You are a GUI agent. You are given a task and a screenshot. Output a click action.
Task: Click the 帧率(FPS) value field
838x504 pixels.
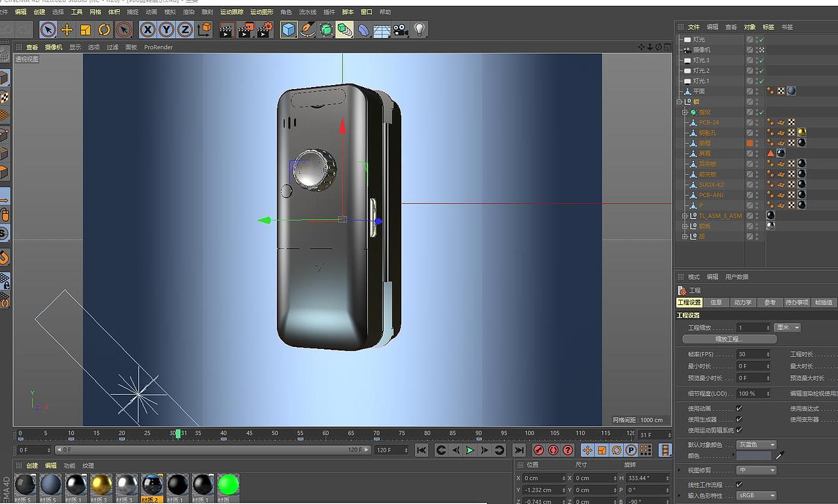point(754,354)
